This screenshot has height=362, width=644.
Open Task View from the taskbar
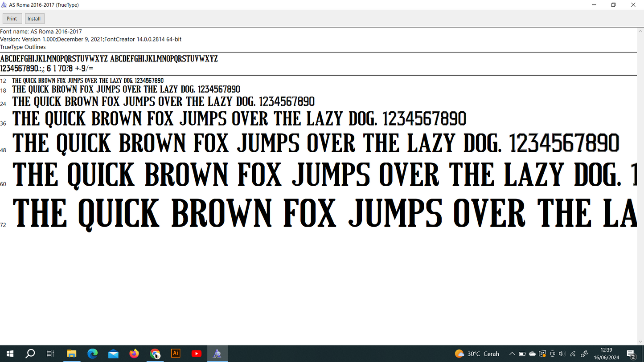click(50, 354)
